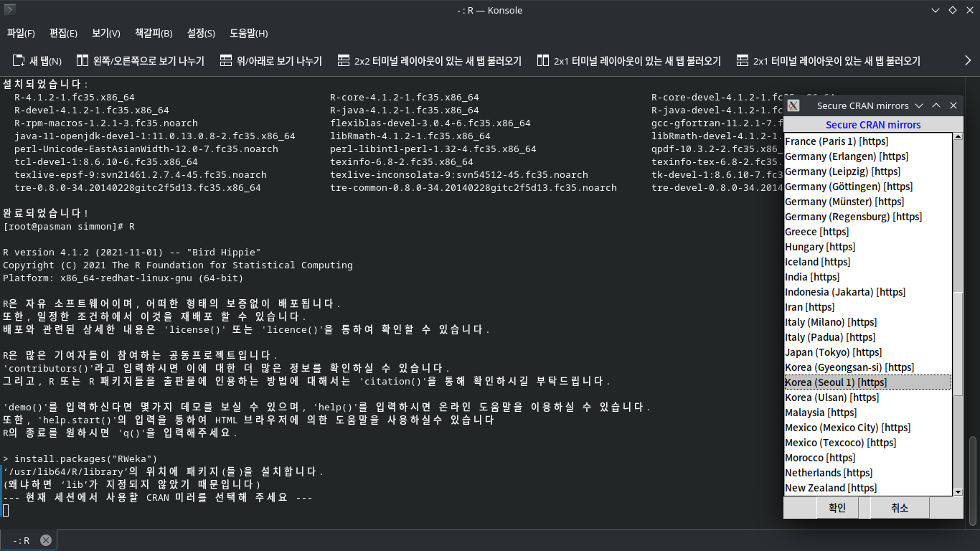Load the 2x2 terminal layout in new tab

coord(429,61)
